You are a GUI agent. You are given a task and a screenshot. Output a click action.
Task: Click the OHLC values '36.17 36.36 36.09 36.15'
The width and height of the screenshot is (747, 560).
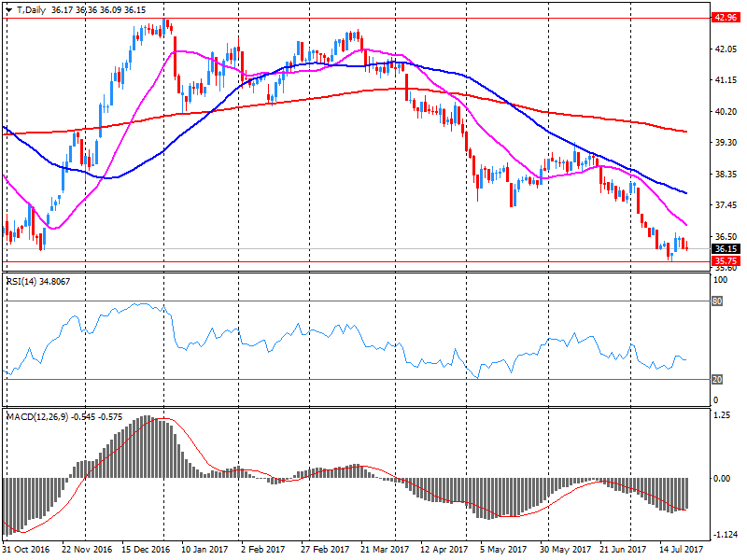point(98,10)
